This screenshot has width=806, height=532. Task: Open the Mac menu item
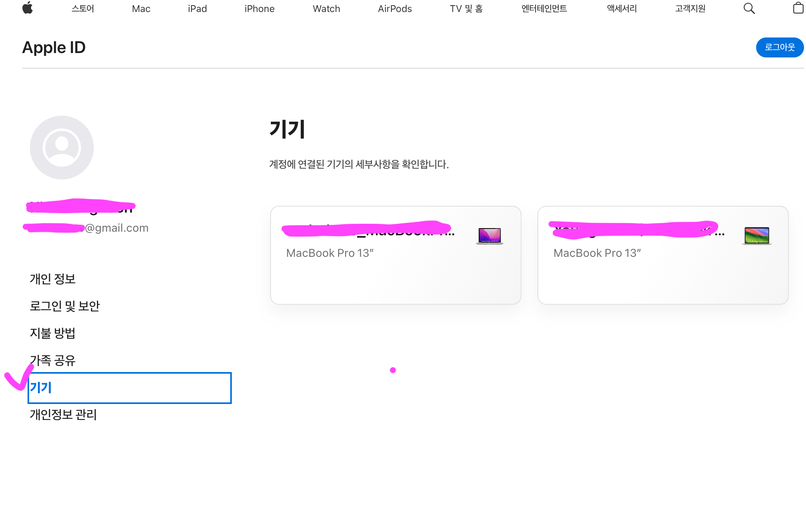point(141,8)
